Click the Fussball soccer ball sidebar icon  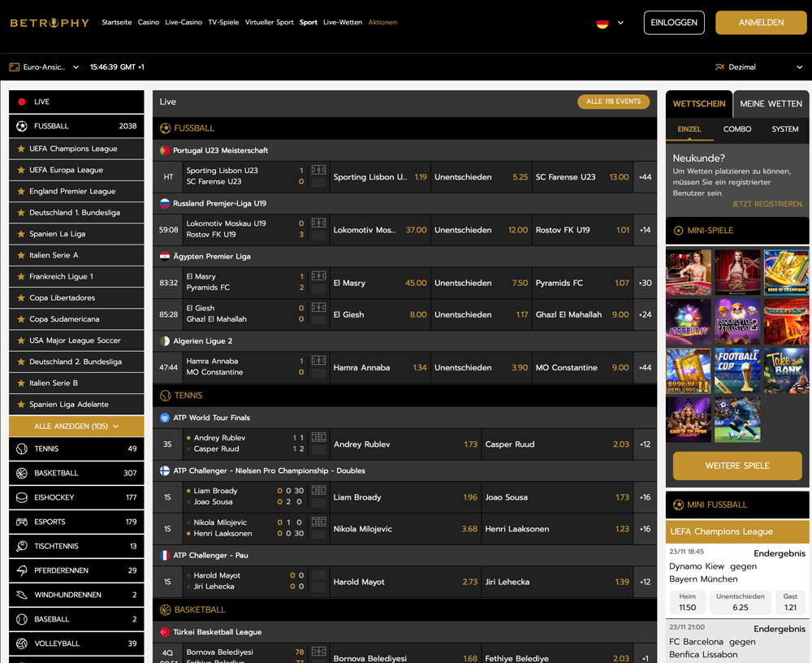[22, 126]
